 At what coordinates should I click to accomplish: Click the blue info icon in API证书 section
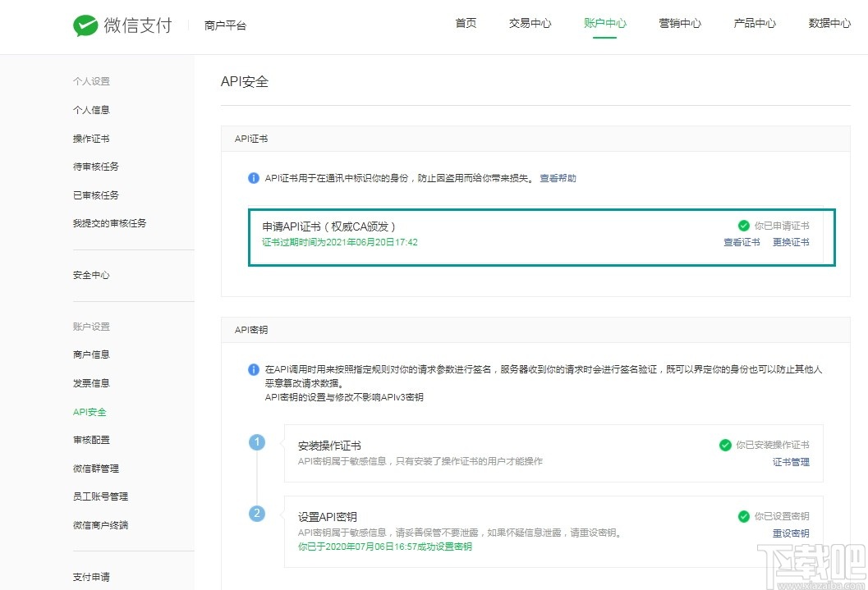click(x=255, y=177)
